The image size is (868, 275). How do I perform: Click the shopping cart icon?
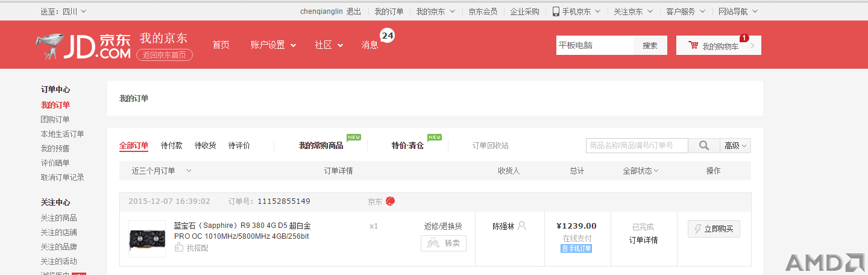coord(693,45)
